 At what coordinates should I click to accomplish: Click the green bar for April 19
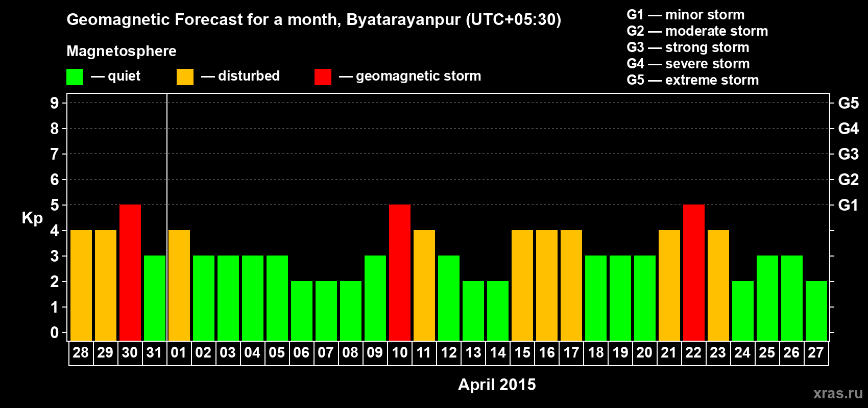tap(620, 298)
